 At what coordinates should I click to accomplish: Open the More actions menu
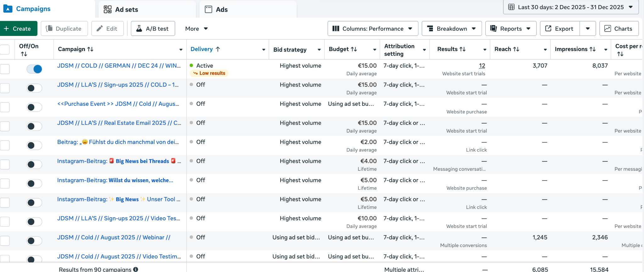196,29
